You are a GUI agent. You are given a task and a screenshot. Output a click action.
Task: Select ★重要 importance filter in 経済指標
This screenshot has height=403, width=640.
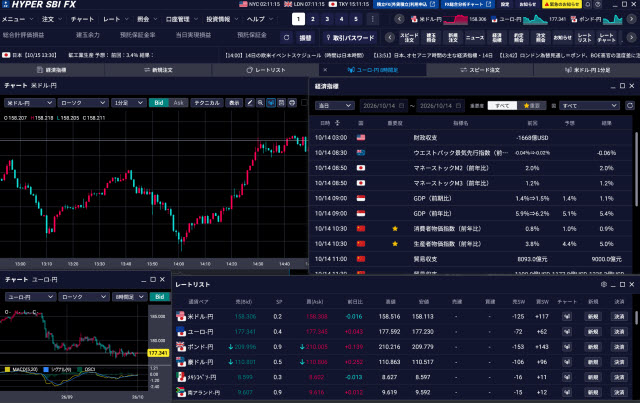coord(531,106)
